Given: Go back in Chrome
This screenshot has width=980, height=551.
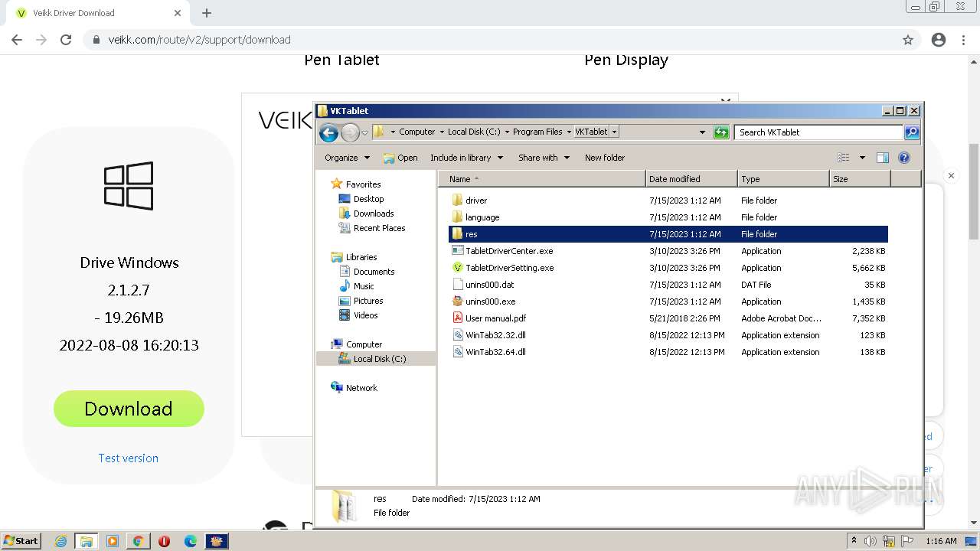Looking at the screenshot, I should pyautogui.click(x=17, y=40).
